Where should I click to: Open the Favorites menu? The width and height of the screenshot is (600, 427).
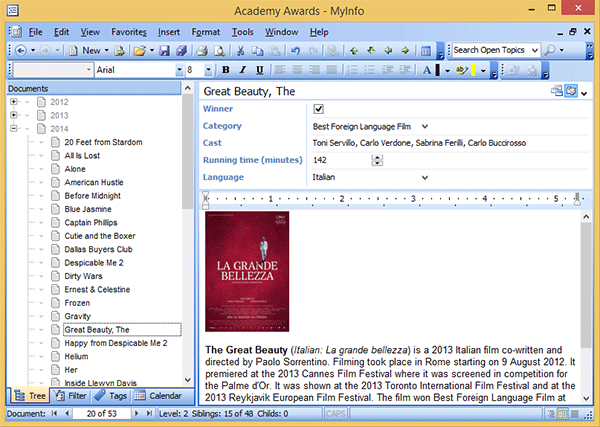[x=129, y=32]
